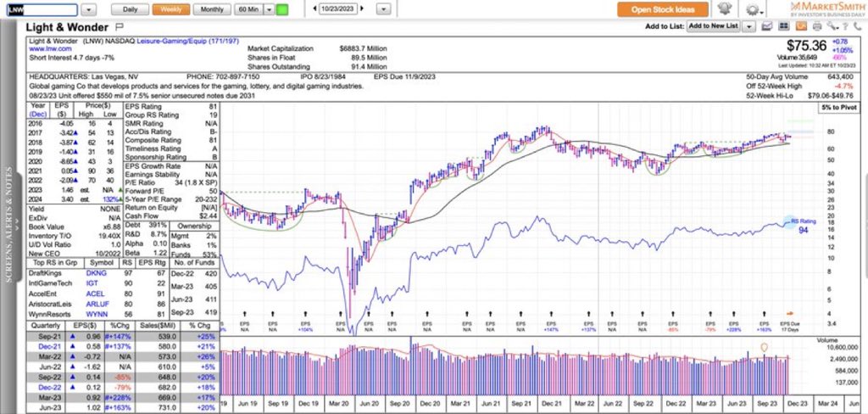Click the Year (Dec) column header
Image resolution: width=868 pixels, height=414 pixels.
(x=38, y=109)
